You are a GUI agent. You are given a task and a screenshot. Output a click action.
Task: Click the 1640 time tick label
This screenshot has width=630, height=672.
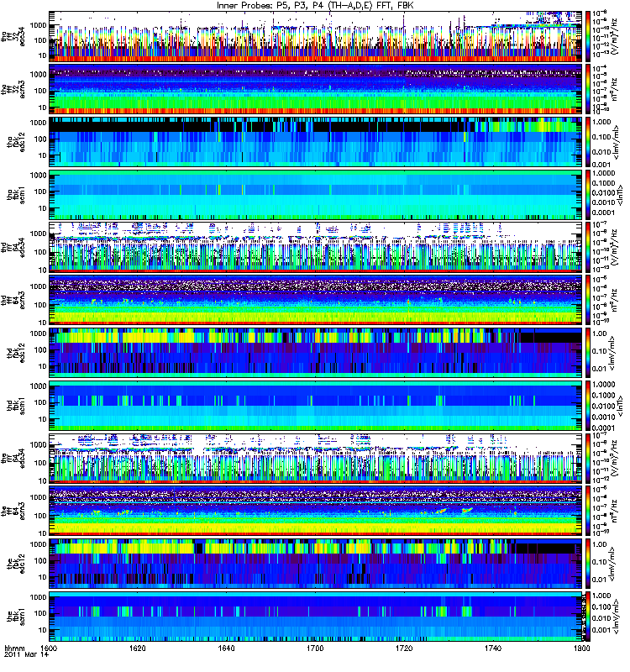[x=226, y=648]
